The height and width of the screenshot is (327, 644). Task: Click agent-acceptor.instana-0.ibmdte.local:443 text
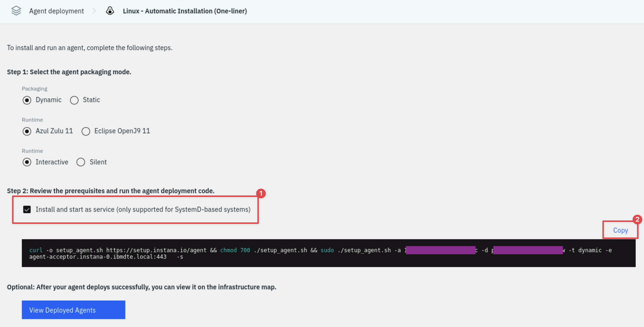click(98, 257)
